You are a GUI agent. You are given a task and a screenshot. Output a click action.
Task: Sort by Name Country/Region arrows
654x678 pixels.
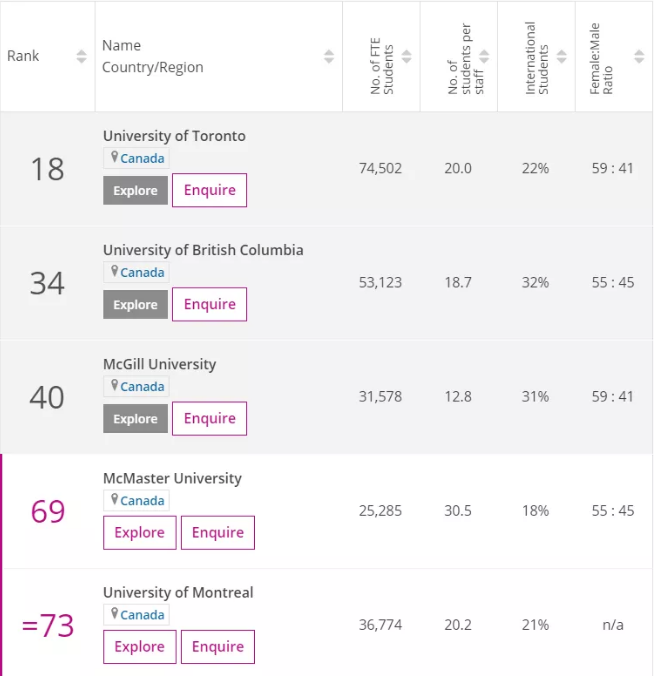tap(329, 56)
